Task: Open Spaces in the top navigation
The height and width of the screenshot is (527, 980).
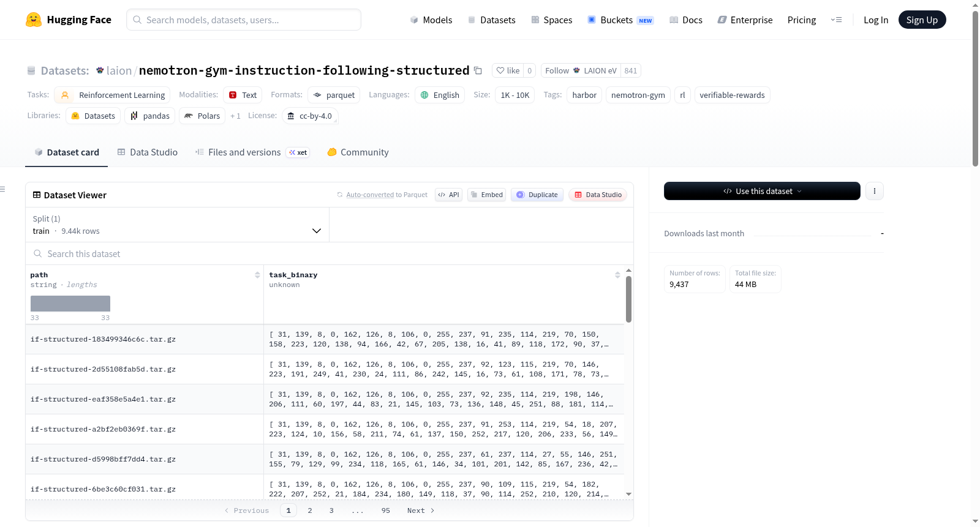Action: point(552,20)
